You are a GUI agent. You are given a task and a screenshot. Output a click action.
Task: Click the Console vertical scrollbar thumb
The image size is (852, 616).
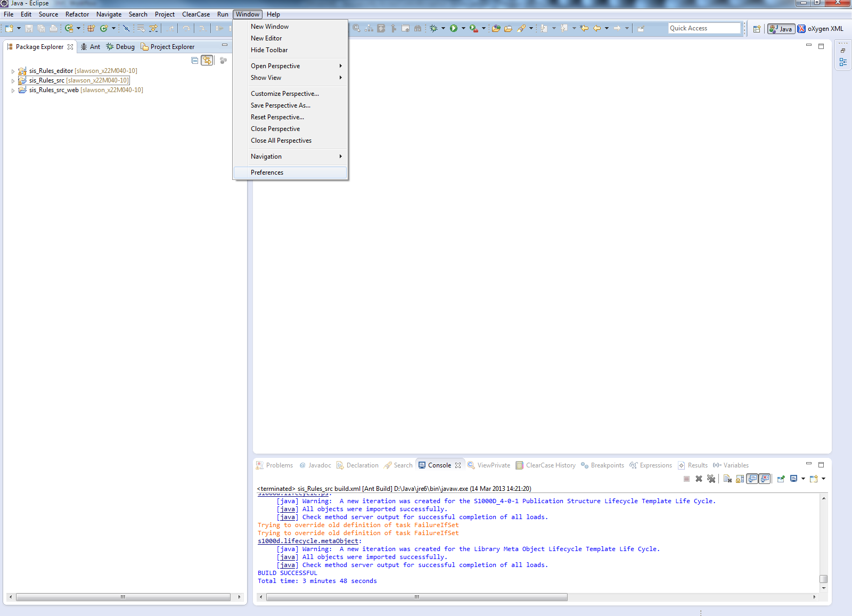pos(824,579)
